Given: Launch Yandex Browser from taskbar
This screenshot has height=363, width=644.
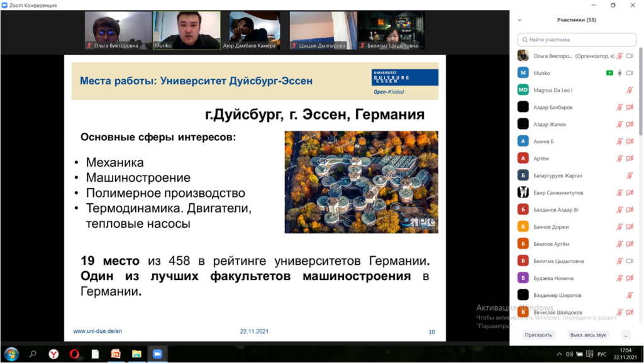Looking at the screenshot, I should click(x=54, y=354).
